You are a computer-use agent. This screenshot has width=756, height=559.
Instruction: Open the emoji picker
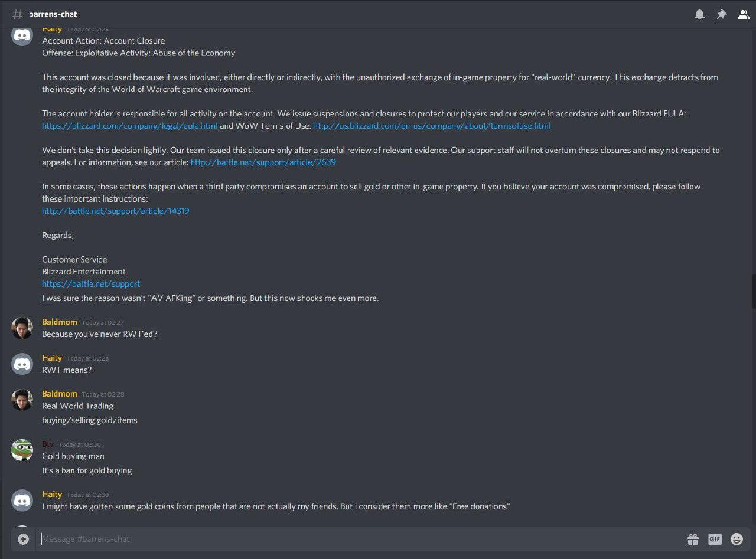[737, 539]
